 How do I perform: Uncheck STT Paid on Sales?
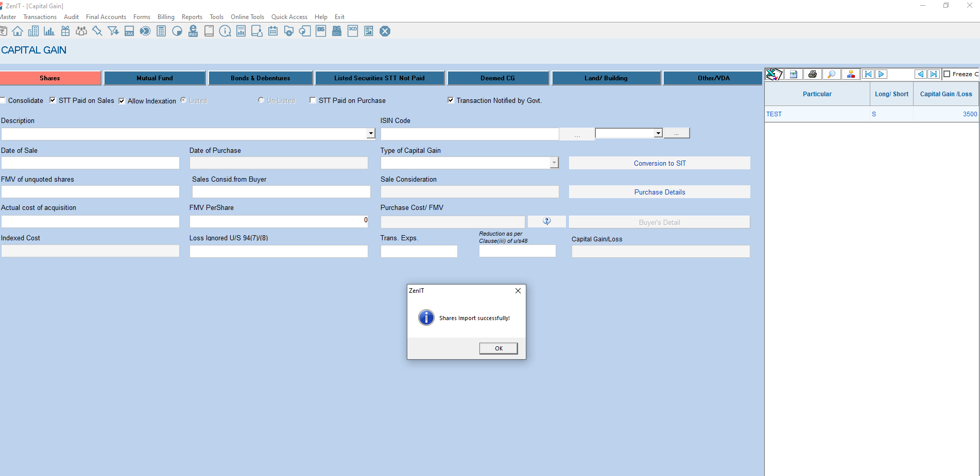tap(53, 100)
